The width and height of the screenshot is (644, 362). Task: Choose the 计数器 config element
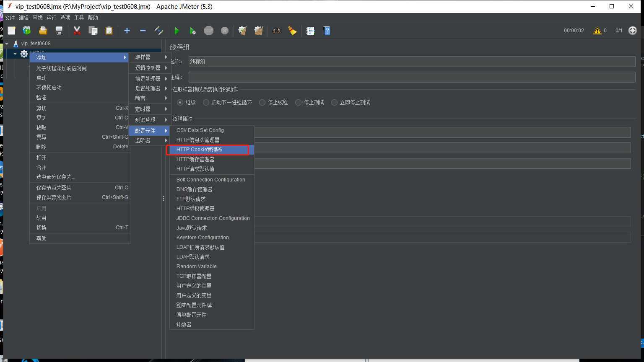(x=212, y=324)
